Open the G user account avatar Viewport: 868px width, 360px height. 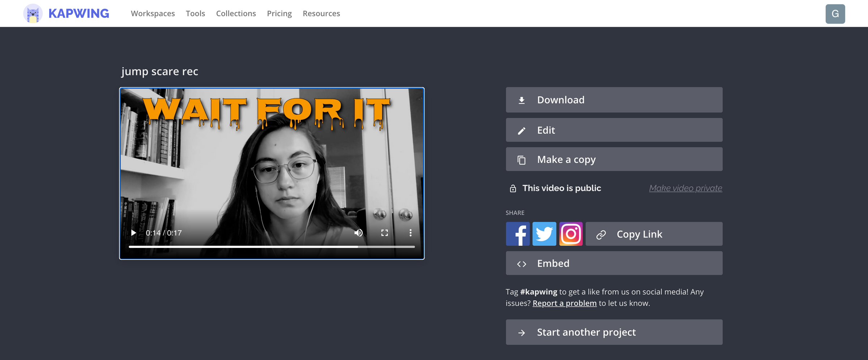(835, 14)
